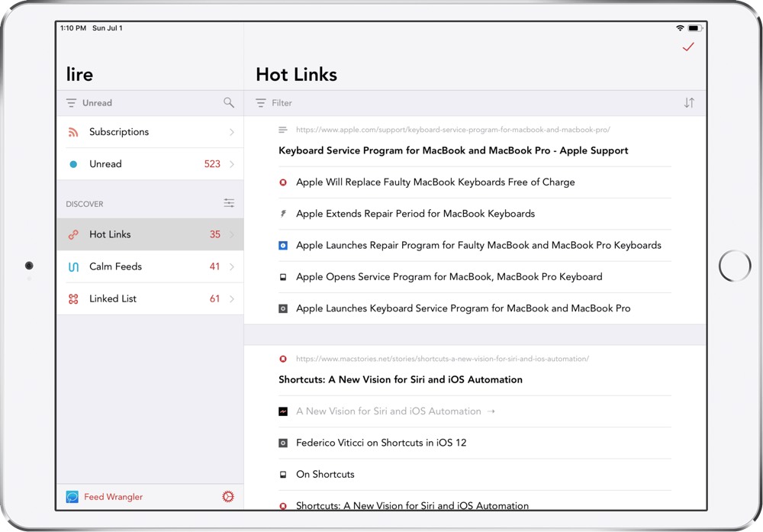Select Hot Links in the Discover section
The height and width of the screenshot is (532, 763).
[150, 234]
